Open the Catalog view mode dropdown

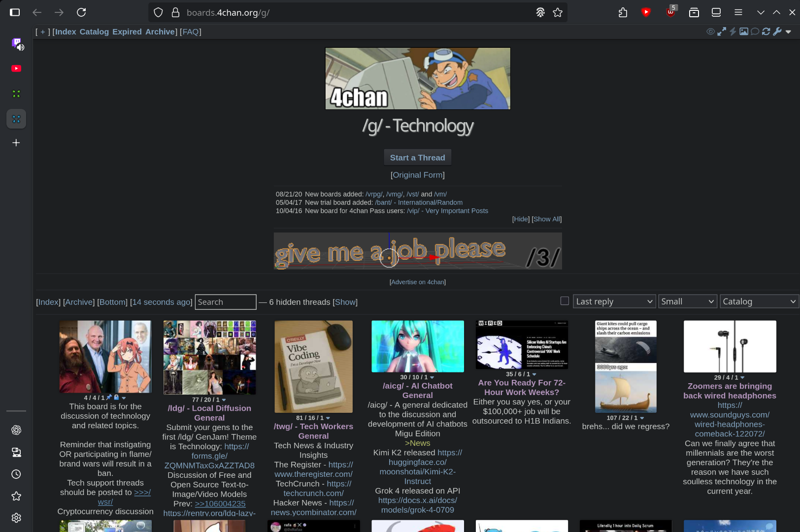tap(759, 301)
